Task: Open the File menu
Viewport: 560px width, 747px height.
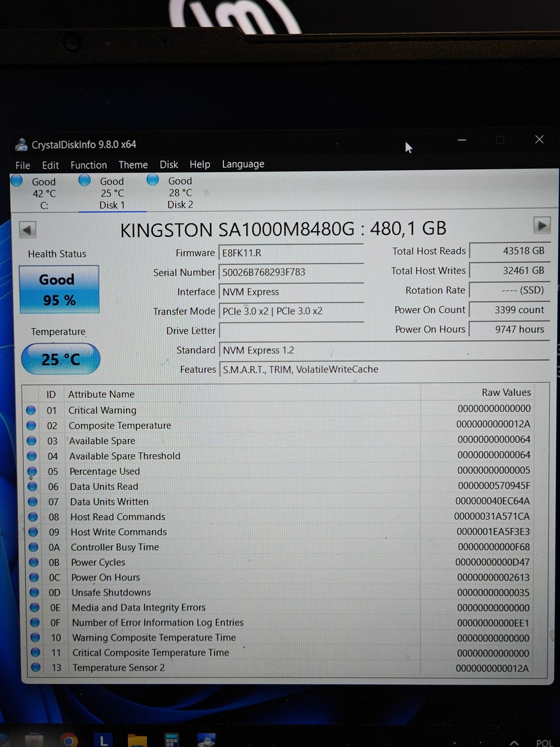Action: (23, 165)
